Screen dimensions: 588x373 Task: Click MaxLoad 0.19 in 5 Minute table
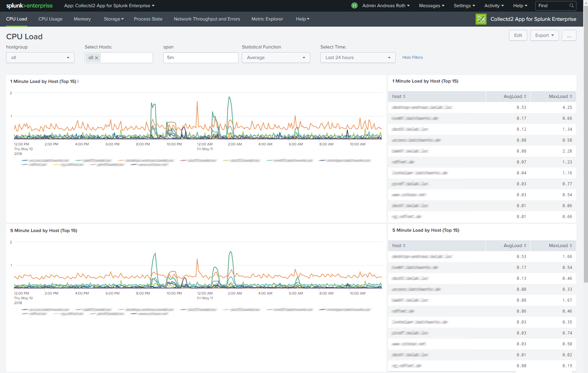click(567, 366)
